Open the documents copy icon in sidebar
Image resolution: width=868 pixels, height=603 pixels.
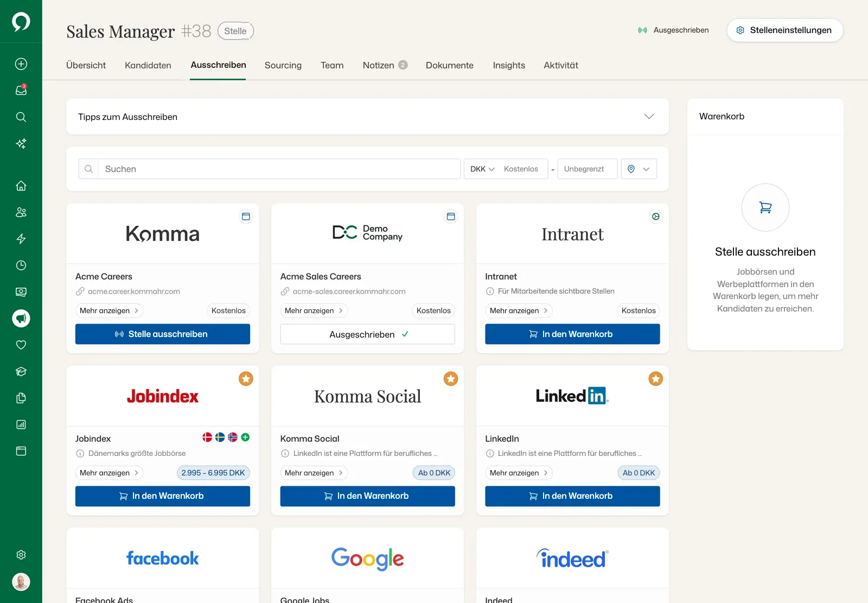click(21, 398)
